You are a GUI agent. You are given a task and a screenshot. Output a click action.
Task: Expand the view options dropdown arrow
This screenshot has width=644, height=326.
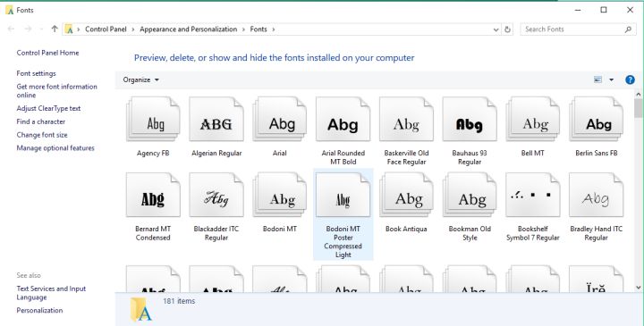(x=611, y=79)
